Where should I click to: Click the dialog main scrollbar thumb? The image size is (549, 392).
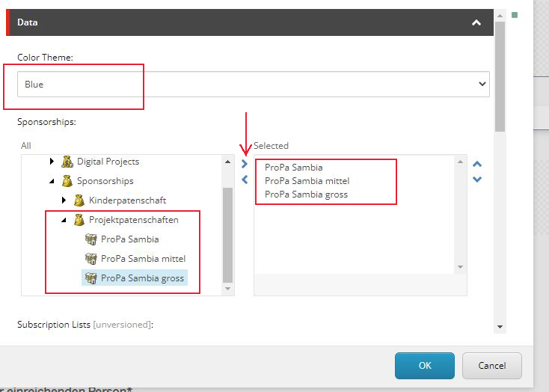pyautogui.click(x=500, y=77)
